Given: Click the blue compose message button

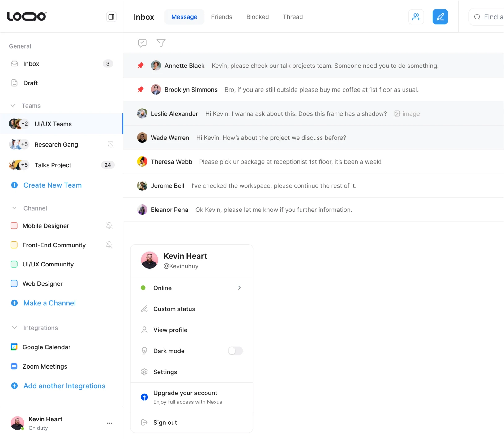Looking at the screenshot, I should [x=440, y=17].
